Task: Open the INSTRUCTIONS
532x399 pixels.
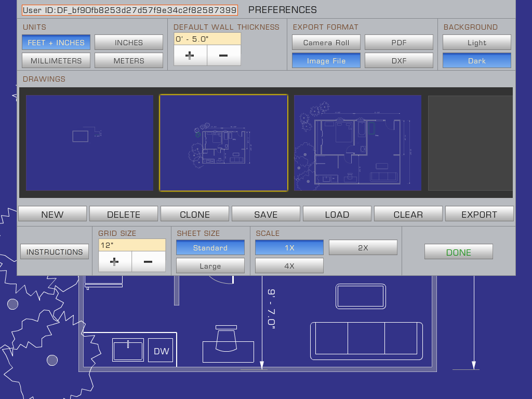Action: (54, 252)
